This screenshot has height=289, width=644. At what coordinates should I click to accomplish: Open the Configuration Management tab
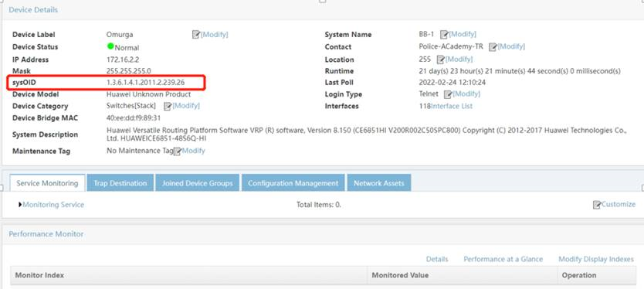coord(293,183)
